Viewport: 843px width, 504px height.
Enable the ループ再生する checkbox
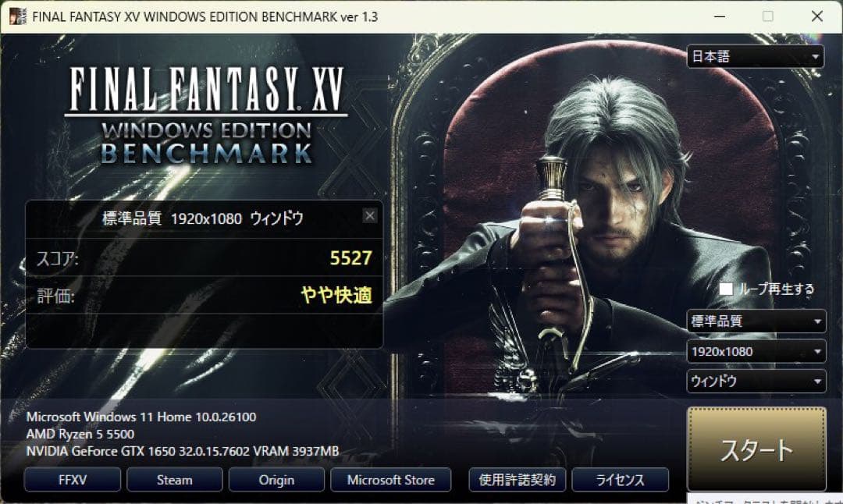726,289
